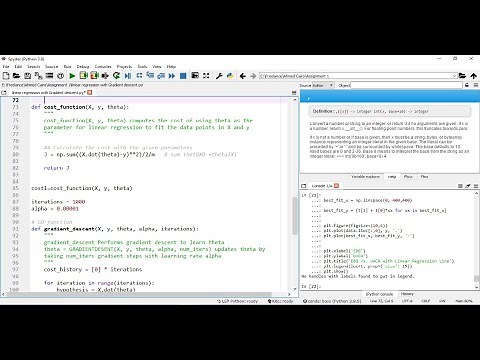Image resolution: width=480 pixels, height=360 pixels.
Task: Stop debugging with the blue square icon
Action: click(x=183, y=76)
